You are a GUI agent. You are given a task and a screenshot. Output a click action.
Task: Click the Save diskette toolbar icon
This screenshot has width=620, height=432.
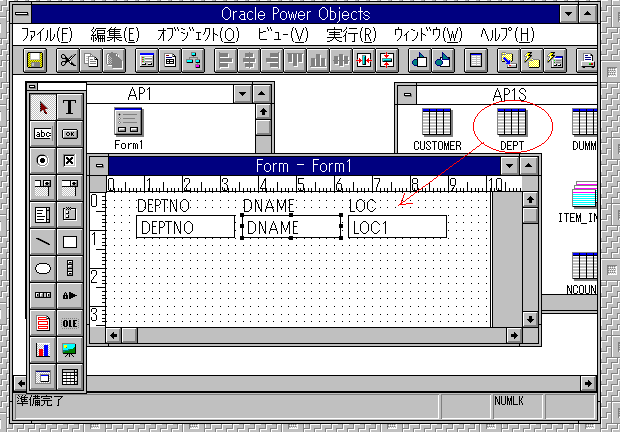coord(35,60)
